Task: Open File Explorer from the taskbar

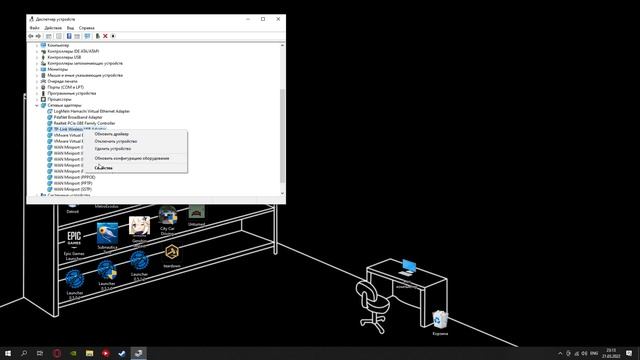Action: pos(89,353)
